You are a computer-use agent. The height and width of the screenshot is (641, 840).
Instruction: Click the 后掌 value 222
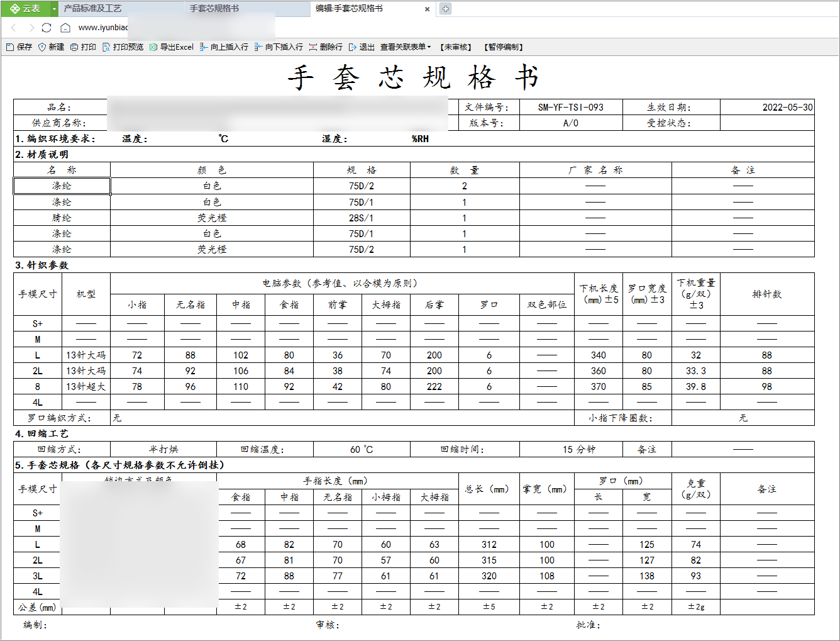434,387
